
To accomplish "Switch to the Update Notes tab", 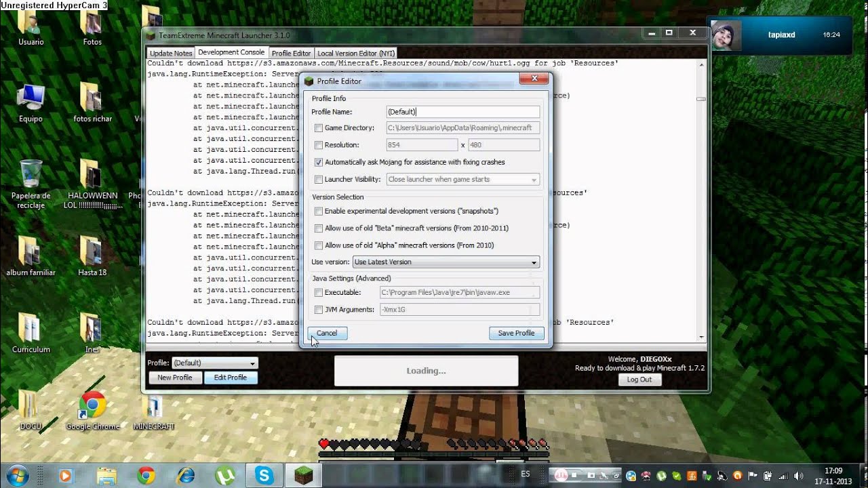I will [x=171, y=53].
